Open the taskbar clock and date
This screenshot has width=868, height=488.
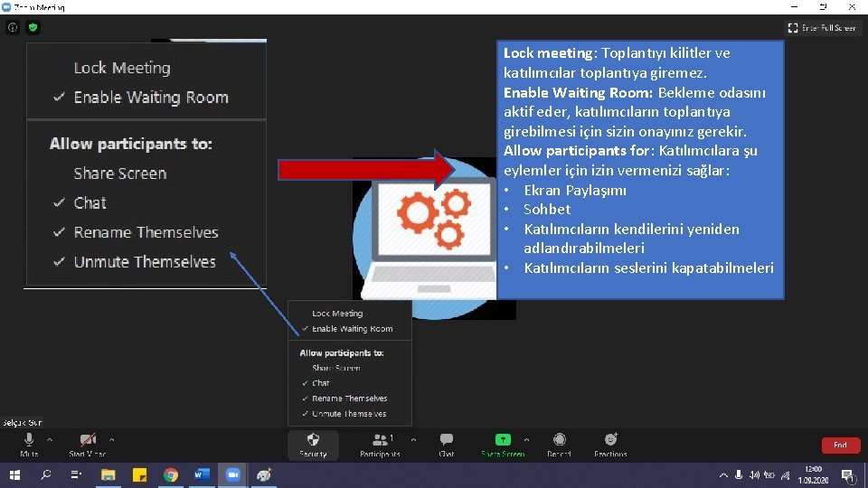pos(813,475)
